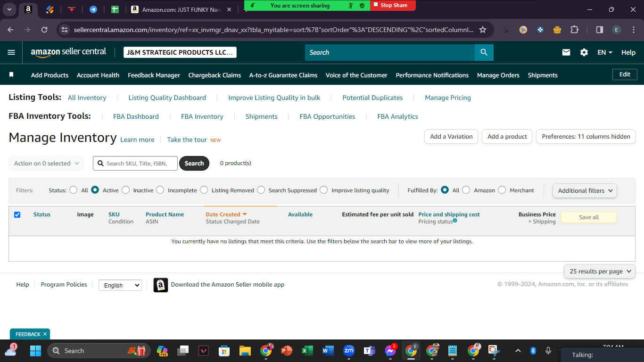Click the Save all button

coord(589,217)
